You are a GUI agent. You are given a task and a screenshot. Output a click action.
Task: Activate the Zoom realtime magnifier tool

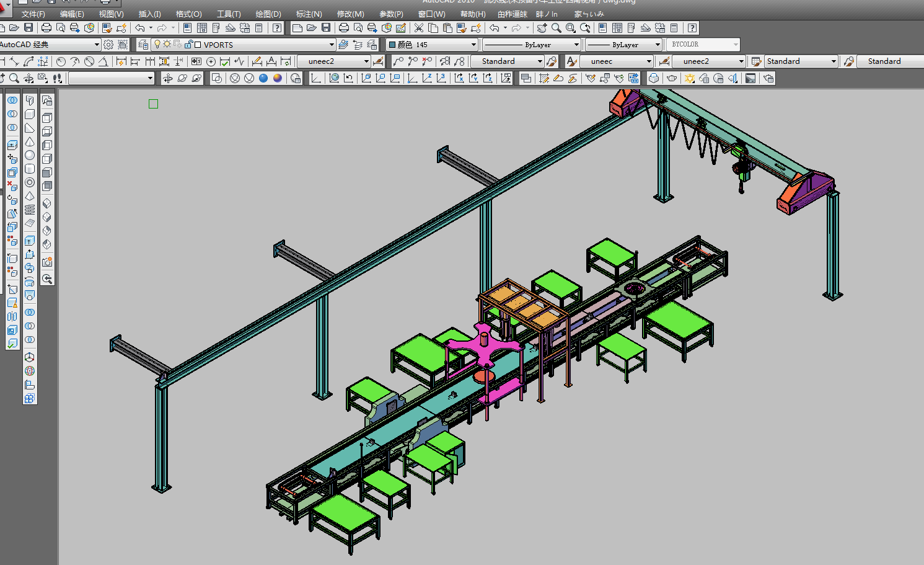point(557,28)
